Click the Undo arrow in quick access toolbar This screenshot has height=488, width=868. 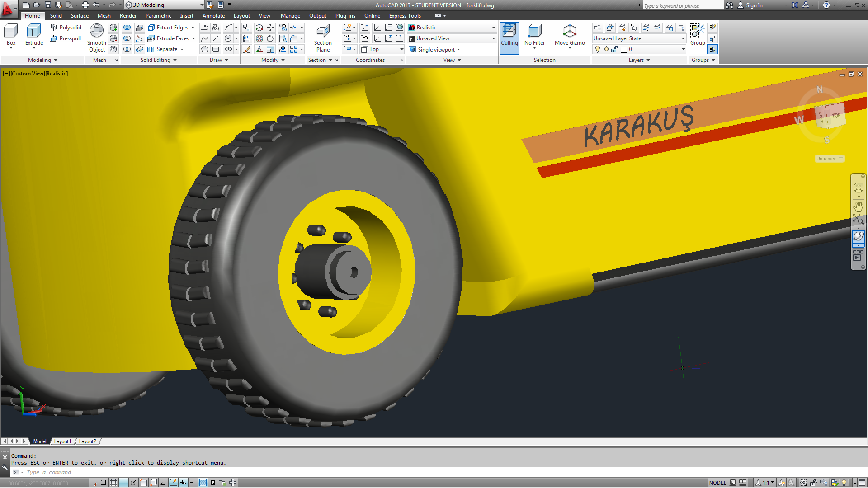pos(96,5)
